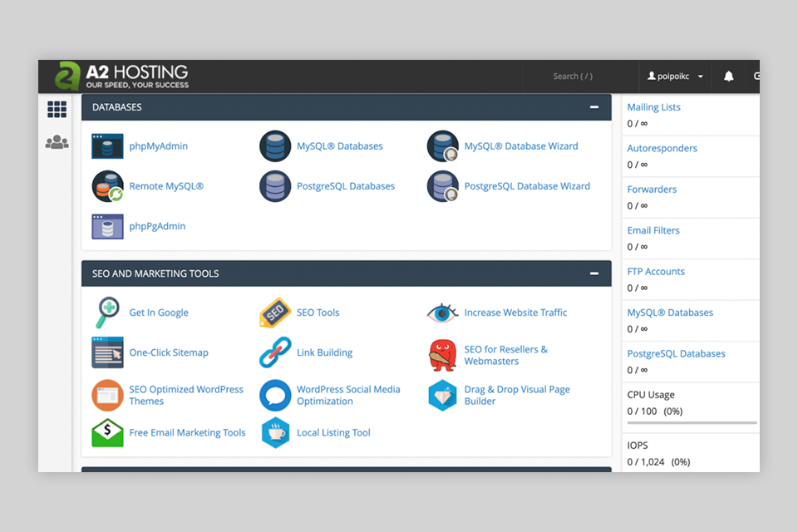Click the CPU Usage progress bar
The height and width of the screenshot is (532, 798).
(692, 422)
